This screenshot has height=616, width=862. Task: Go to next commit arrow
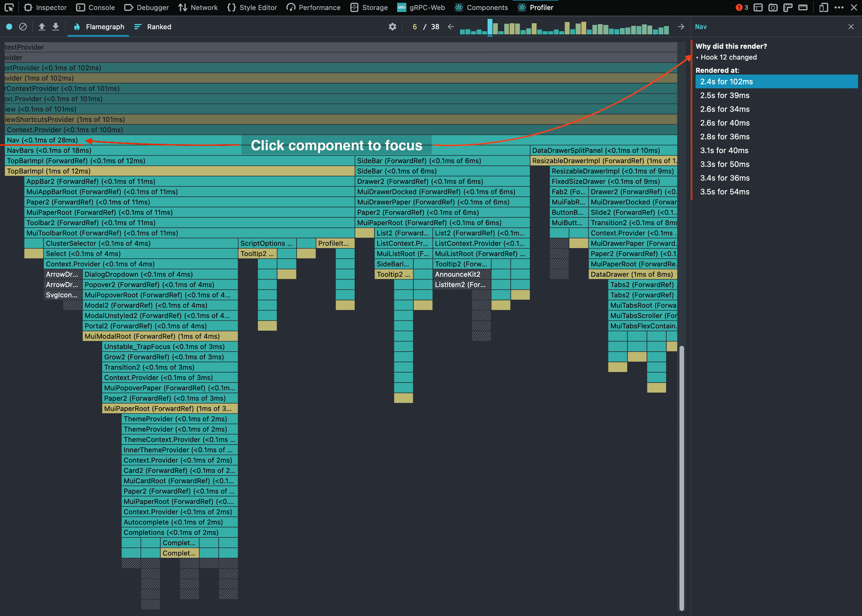(681, 27)
